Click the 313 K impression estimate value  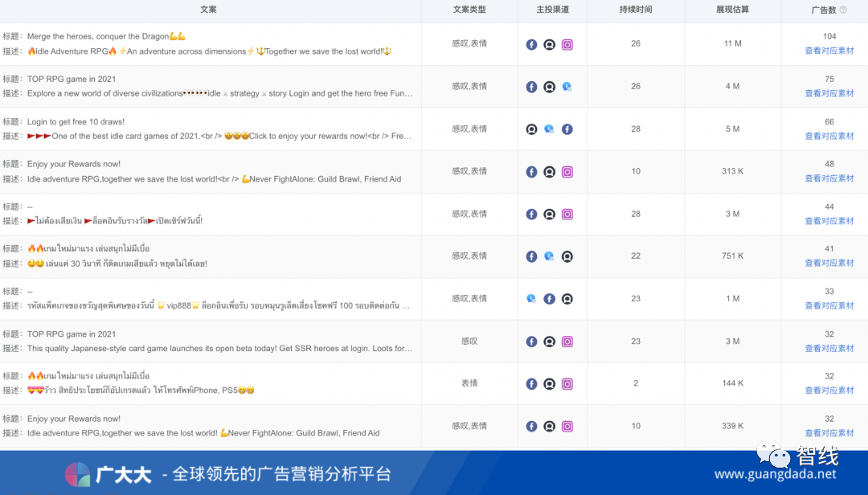pyautogui.click(x=732, y=171)
